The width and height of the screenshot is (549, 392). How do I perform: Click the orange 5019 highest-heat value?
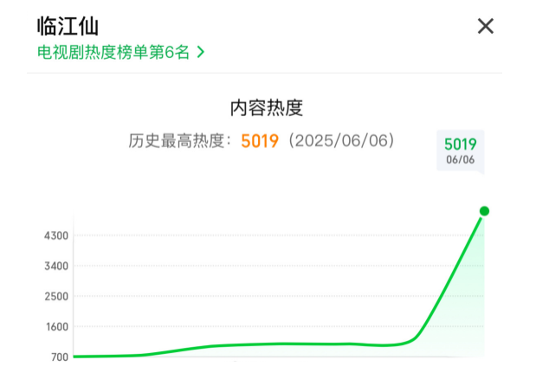[260, 141]
